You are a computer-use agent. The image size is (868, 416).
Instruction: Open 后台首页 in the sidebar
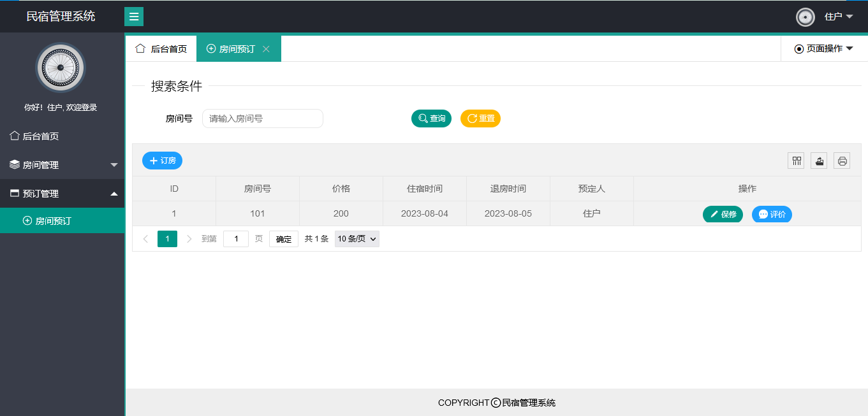pos(62,136)
